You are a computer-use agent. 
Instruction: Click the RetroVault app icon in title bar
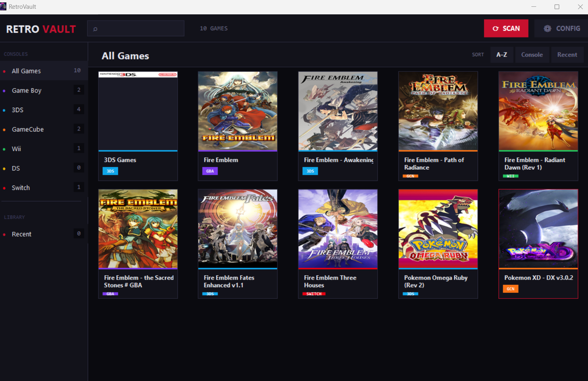[x=3, y=6]
